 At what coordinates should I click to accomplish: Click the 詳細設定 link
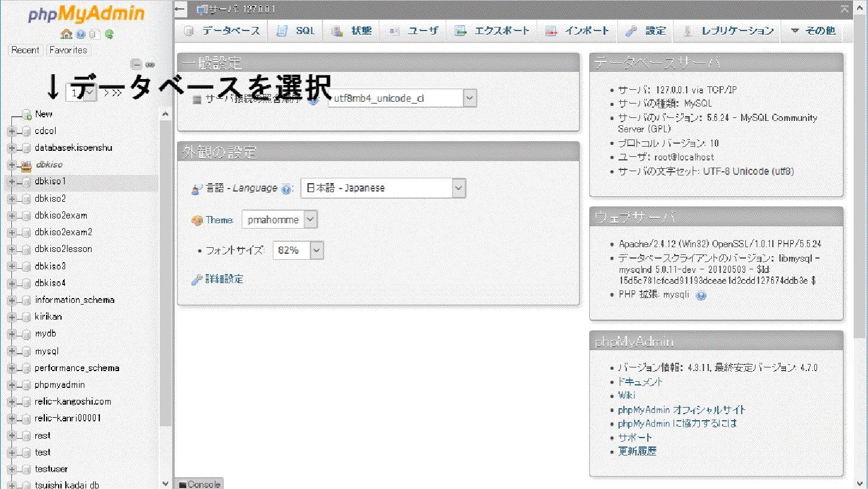click(x=224, y=280)
